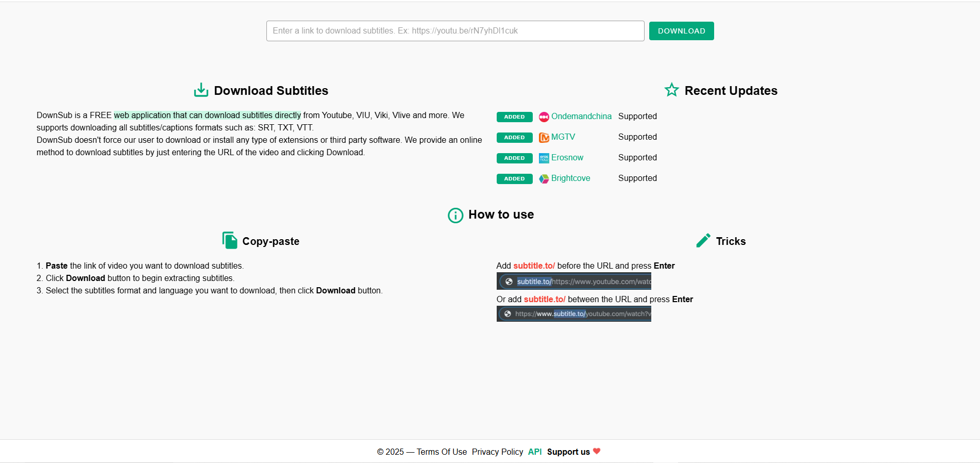
Task: Click the MGTV logo icon
Action: 544,138
